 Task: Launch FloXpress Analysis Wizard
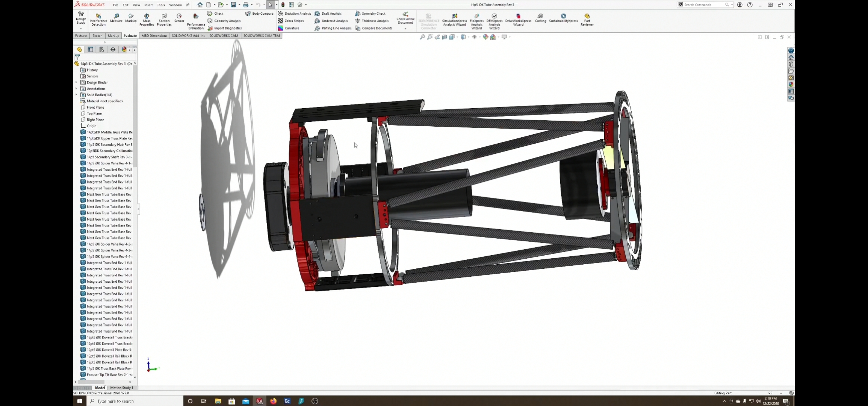click(x=476, y=21)
